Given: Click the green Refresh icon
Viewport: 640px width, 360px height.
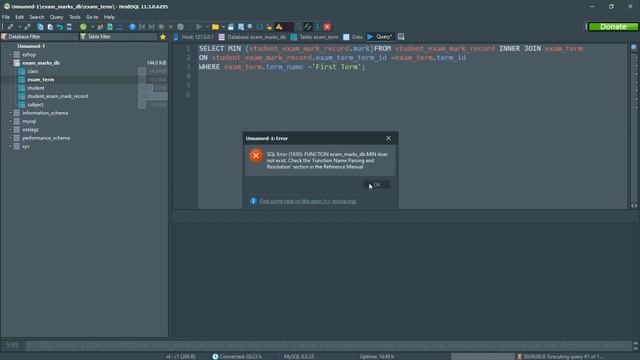Looking at the screenshot, I should coord(83,27).
